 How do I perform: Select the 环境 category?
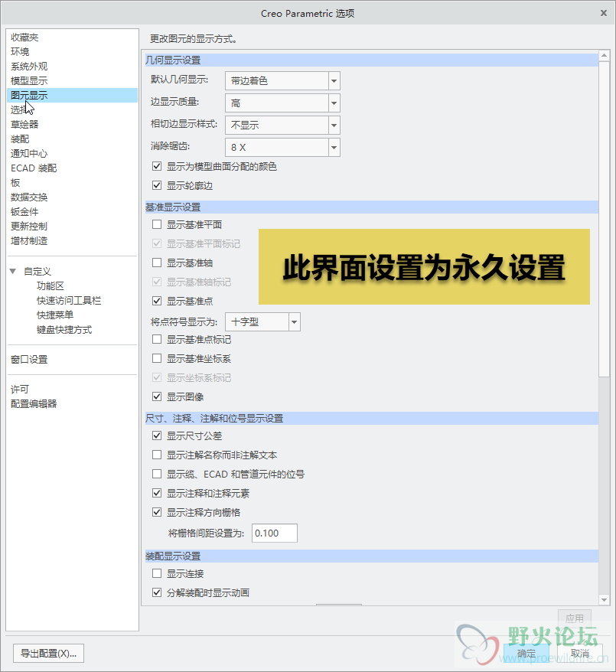click(x=20, y=52)
